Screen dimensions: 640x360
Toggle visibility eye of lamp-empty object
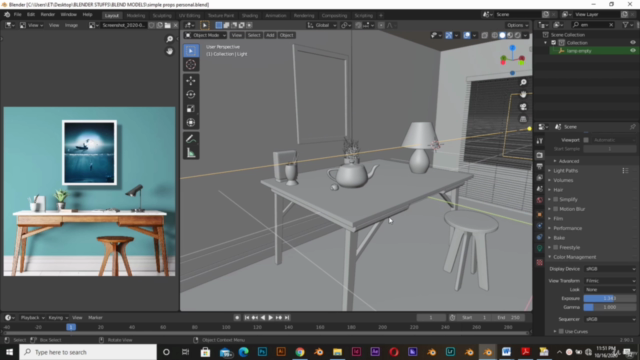[x=633, y=51]
